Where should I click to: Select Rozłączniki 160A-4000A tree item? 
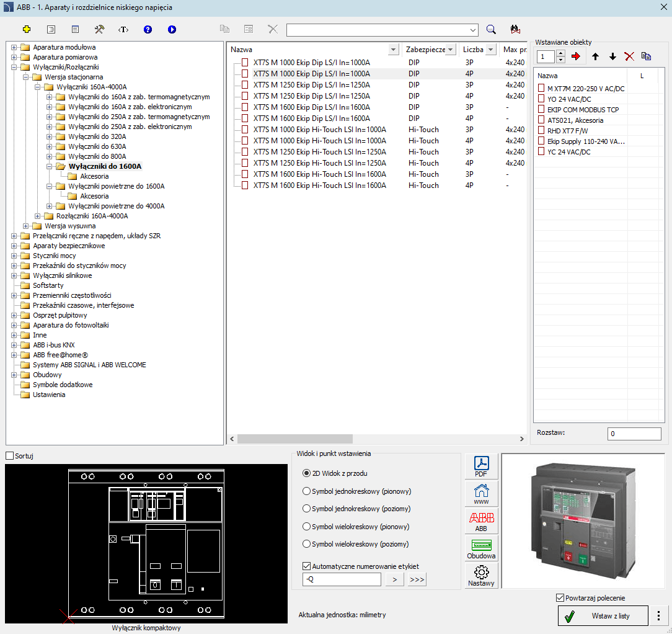coord(92,216)
